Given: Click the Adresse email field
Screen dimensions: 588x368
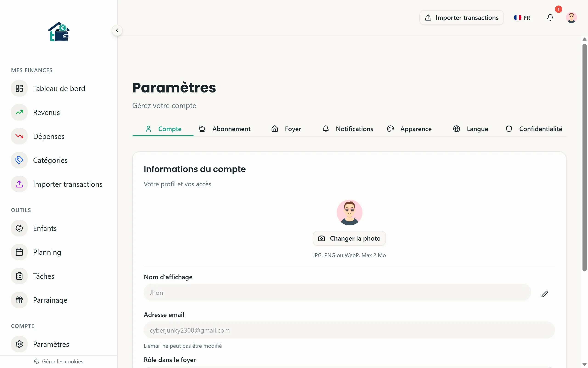Looking at the screenshot, I should 349,330.
